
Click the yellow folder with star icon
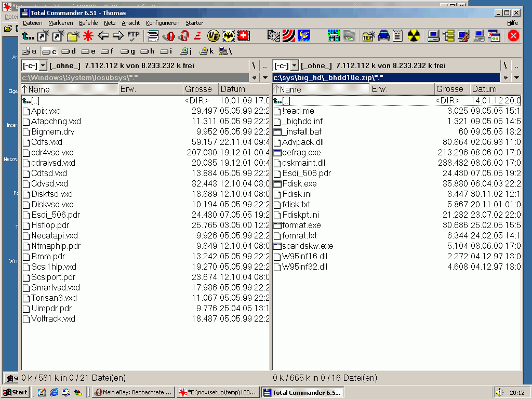coord(73,36)
